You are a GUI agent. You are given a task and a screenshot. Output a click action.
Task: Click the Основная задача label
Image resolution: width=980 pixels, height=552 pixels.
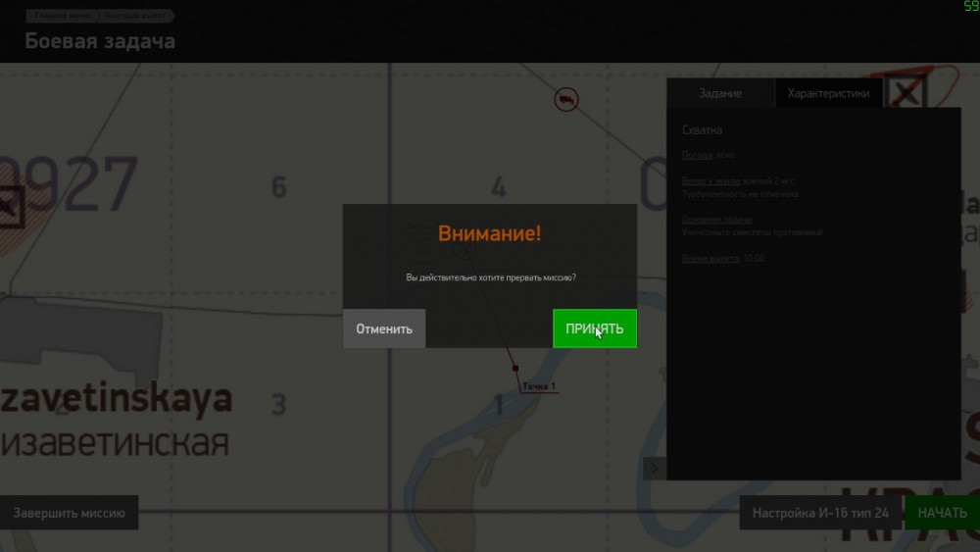[x=716, y=219]
